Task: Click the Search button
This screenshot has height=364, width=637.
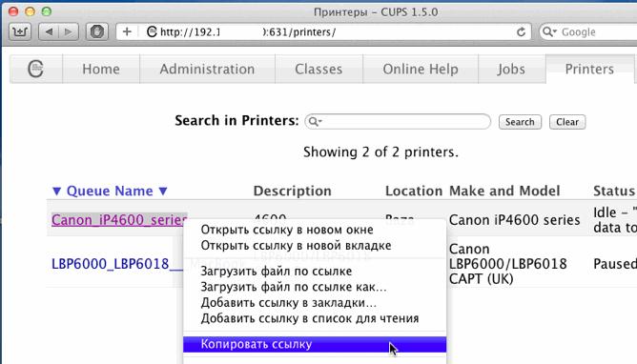Action: (520, 122)
